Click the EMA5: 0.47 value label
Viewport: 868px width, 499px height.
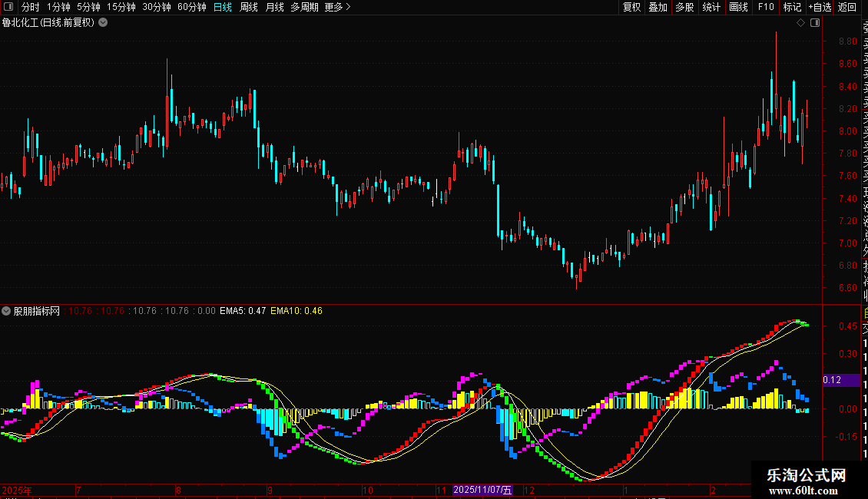[243, 311]
